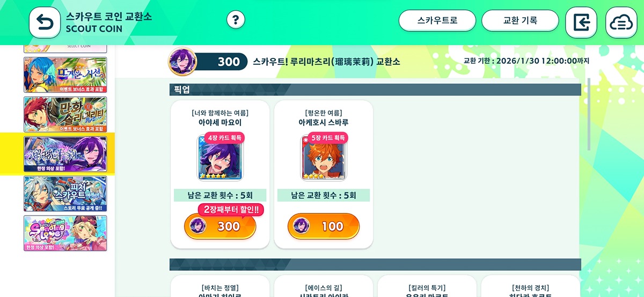The height and width of the screenshot is (297, 644).
Task: Click the exit door icon
Action: 581,23
